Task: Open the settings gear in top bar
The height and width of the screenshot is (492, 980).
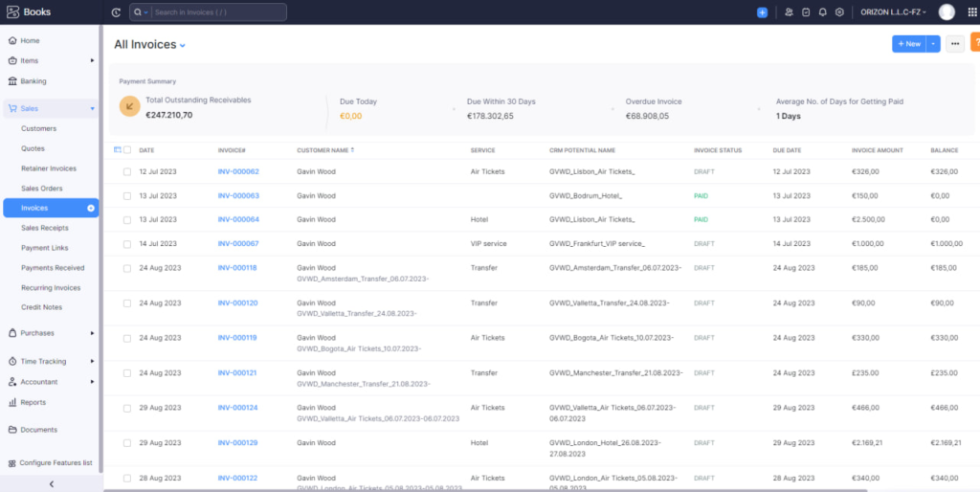Action: (839, 12)
